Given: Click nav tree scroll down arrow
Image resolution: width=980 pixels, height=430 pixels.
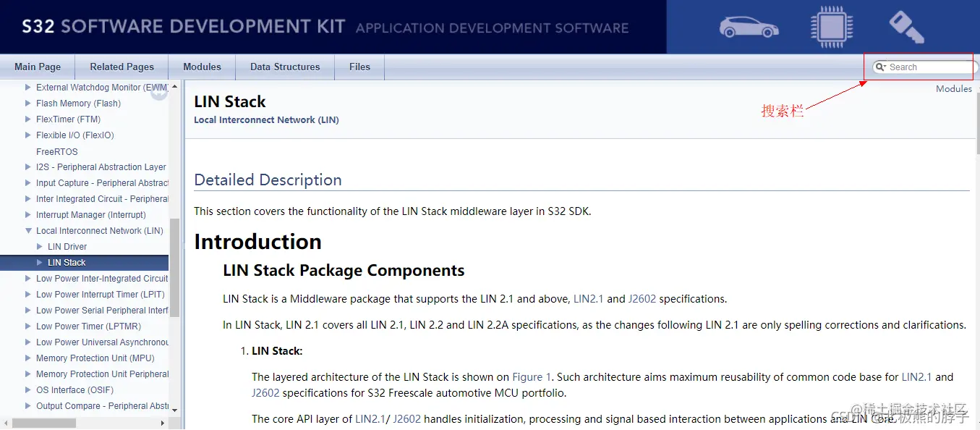Looking at the screenshot, I should click(174, 411).
